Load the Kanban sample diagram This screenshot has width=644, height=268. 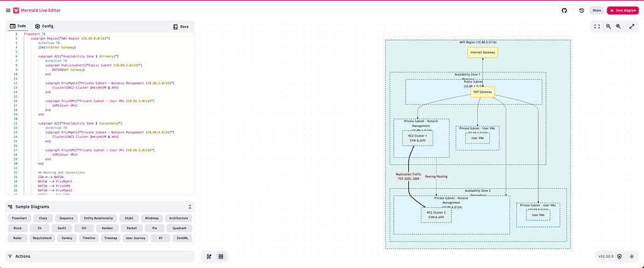pos(108,228)
